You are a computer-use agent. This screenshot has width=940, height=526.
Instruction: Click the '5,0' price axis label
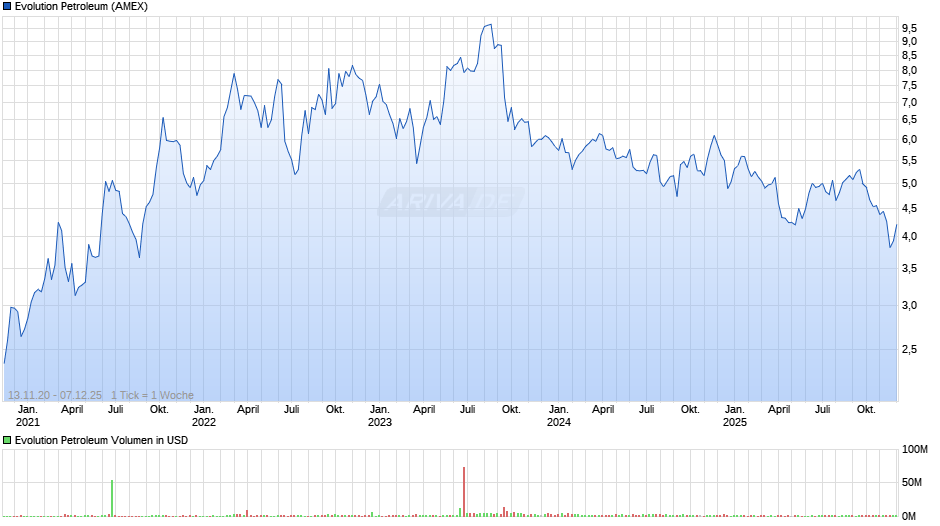click(x=909, y=184)
